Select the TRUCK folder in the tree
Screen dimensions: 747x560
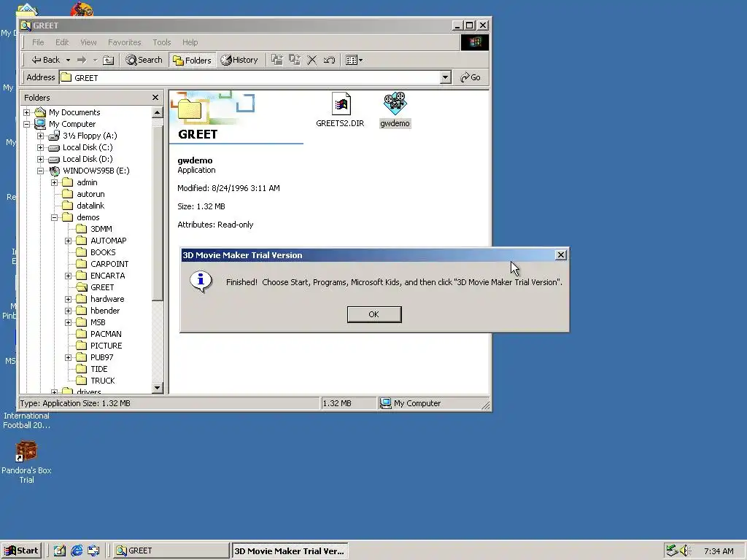coord(102,381)
